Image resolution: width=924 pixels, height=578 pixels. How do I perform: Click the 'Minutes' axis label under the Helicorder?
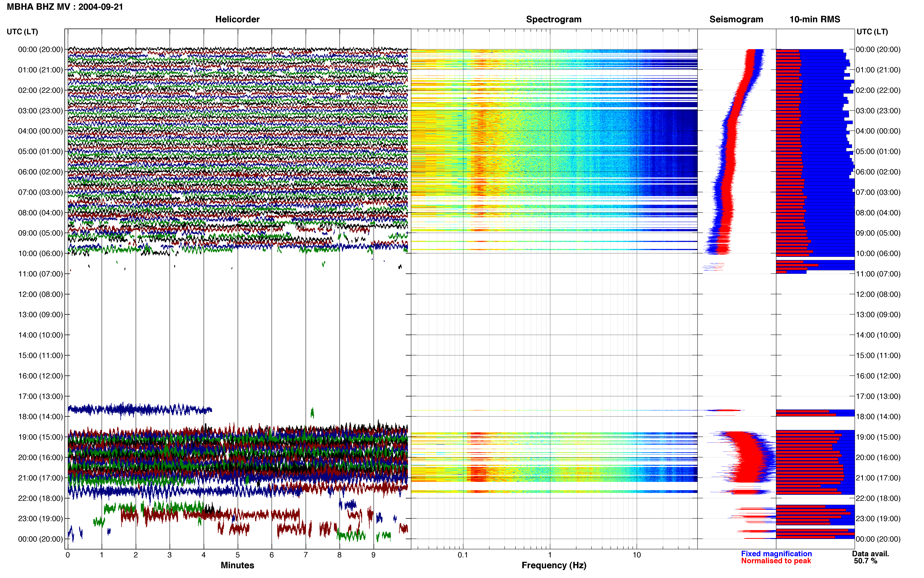tap(237, 565)
